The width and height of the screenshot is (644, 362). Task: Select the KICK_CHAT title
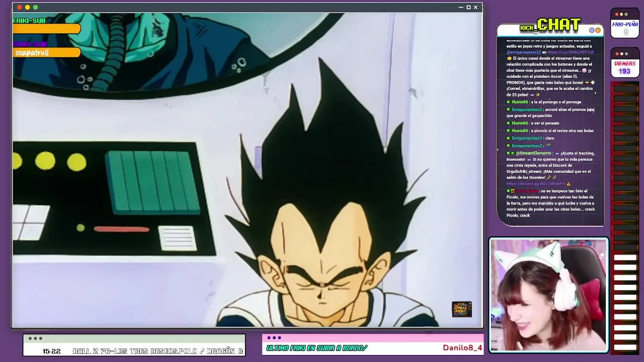[550, 25]
